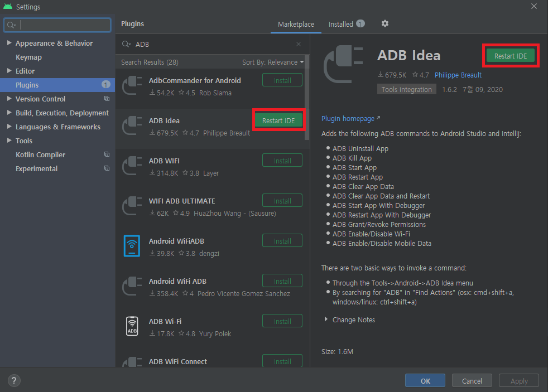Close the Settings dialog
548x392 pixels.
tap(534, 6)
